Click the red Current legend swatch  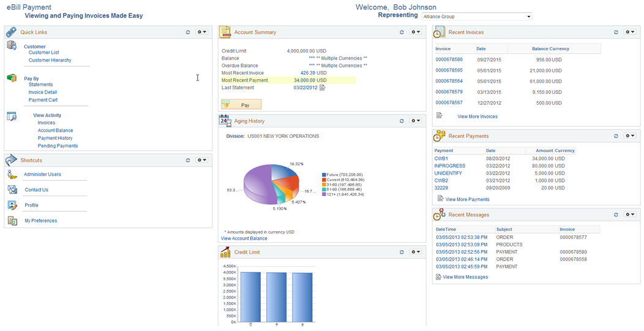[x=324, y=180]
